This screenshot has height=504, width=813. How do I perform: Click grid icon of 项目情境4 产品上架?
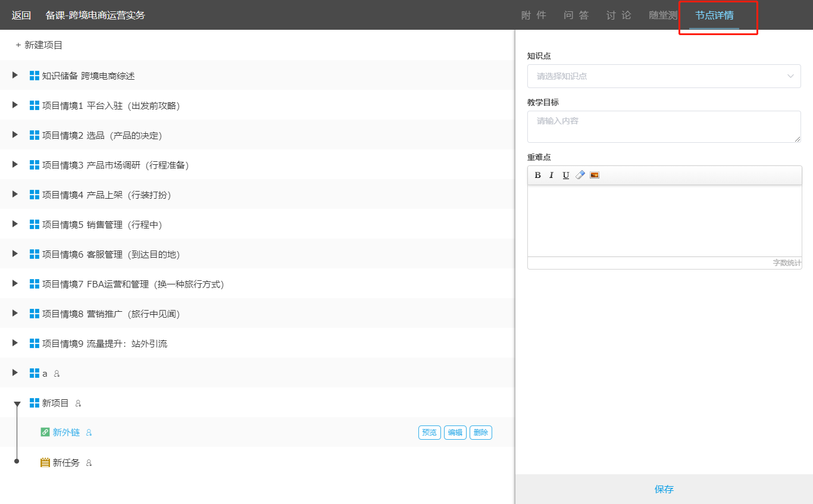tap(35, 195)
